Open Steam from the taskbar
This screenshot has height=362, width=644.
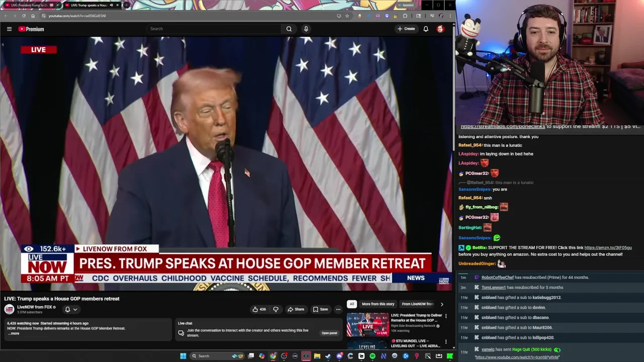tap(328, 356)
